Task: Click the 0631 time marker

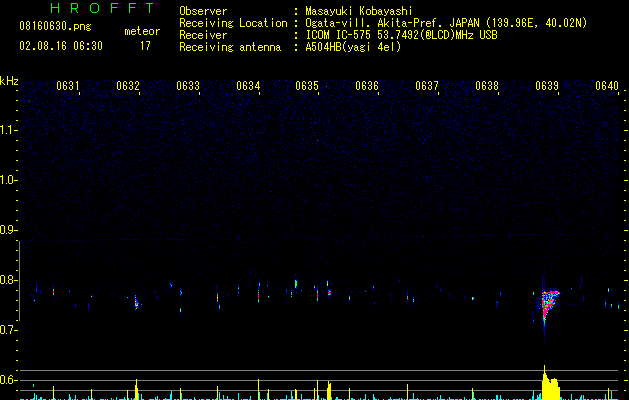Action: click(x=67, y=86)
